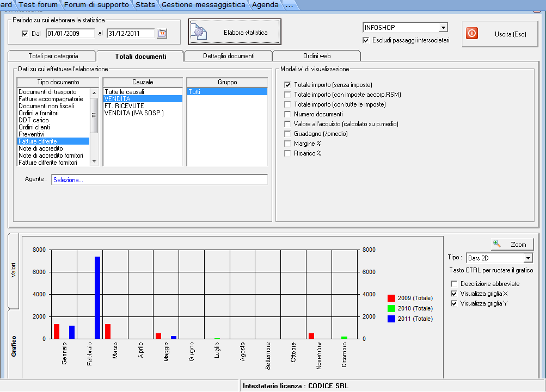Screen dimensions: 546x392
Task: Disable Escludi passaggi intersocietari checkbox
Action: point(366,40)
